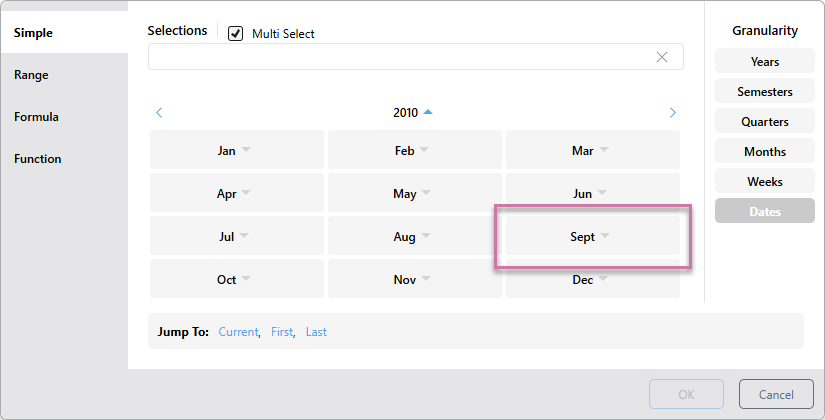
Task: Clear selections with the X icon
Action: [661, 57]
